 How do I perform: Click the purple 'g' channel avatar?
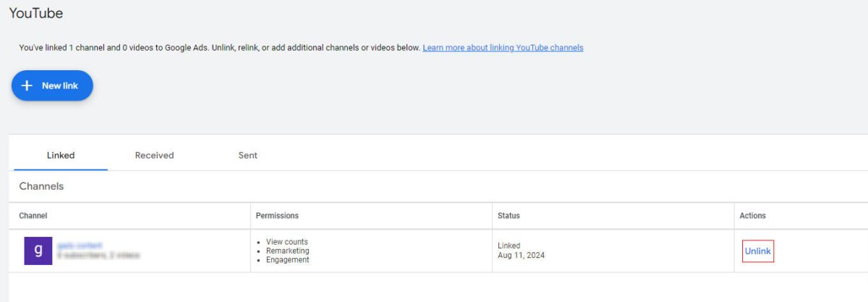tap(38, 251)
